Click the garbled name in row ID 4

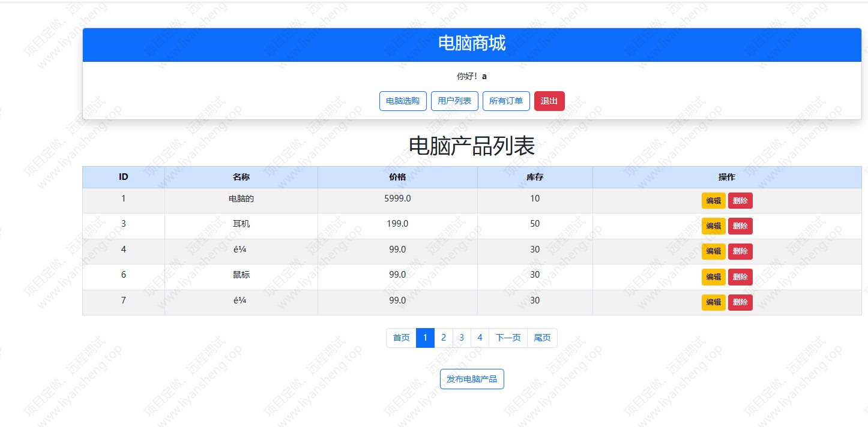[x=240, y=249]
